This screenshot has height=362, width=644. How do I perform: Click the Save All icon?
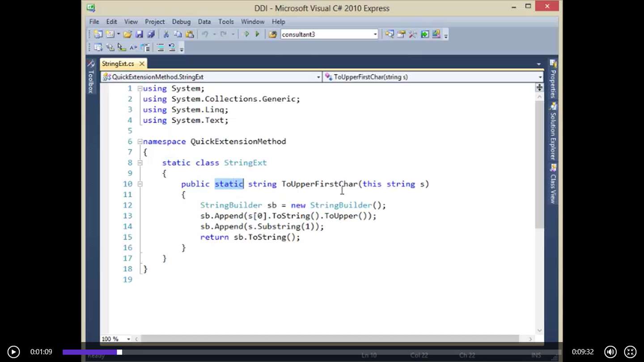[151, 34]
